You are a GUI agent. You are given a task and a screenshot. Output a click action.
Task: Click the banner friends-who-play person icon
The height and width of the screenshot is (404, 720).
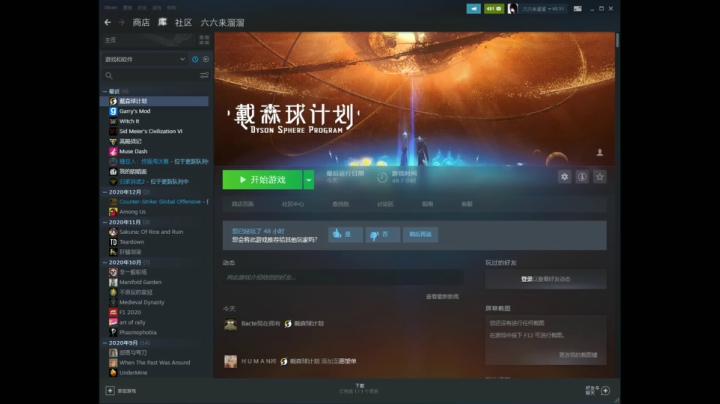tap(600, 152)
